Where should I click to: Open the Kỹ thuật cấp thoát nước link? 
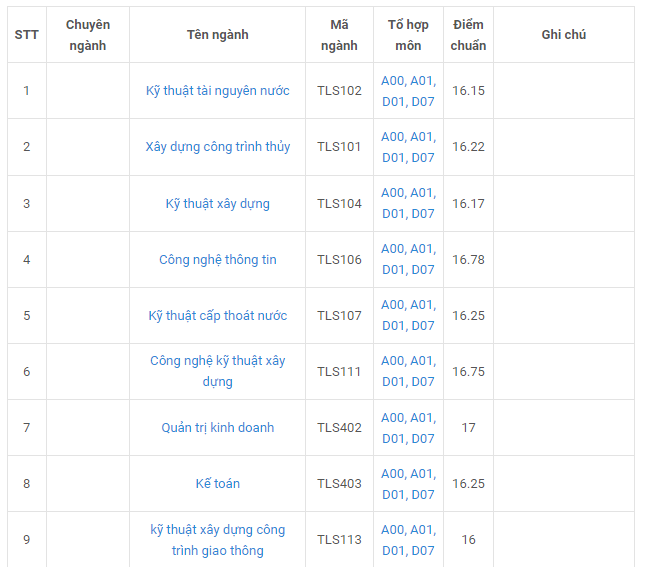pos(217,316)
